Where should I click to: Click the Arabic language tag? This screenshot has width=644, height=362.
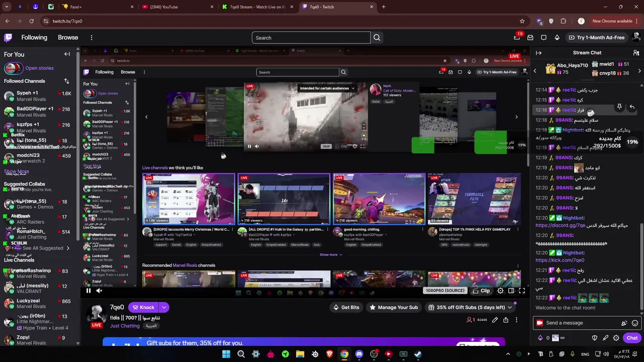click(151, 326)
